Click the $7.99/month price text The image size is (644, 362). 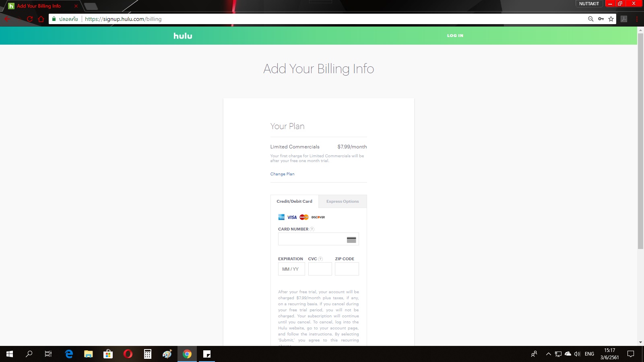[x=352, y=147]
